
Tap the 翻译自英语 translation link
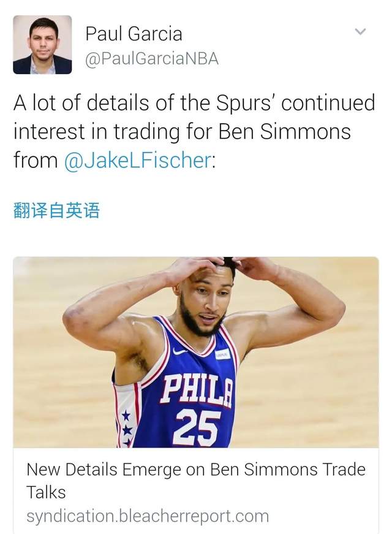[x=56, y=210]
